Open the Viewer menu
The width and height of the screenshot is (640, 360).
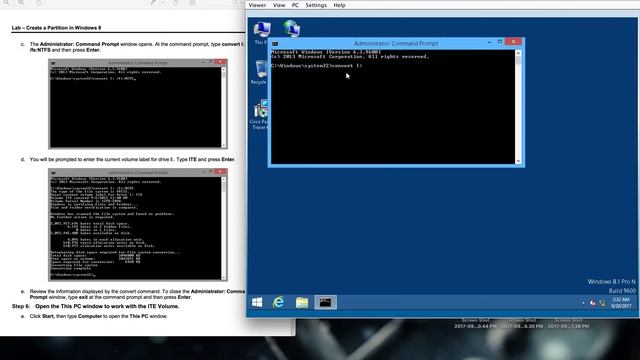(257, 5)
